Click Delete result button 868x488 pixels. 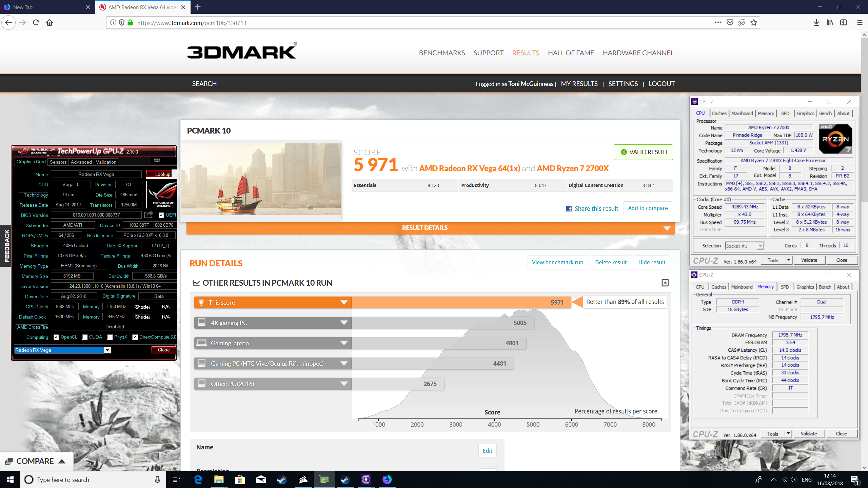pyautogui.click(x=611, y=262)
